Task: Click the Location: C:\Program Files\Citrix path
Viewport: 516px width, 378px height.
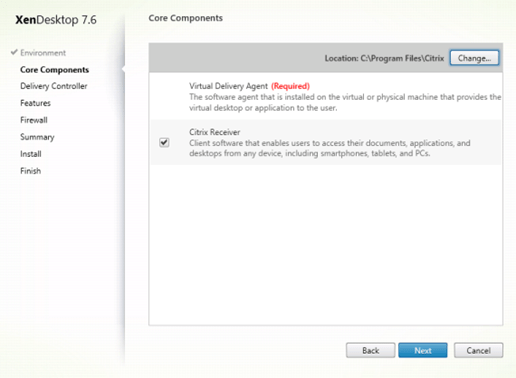Action: point(384,58)
